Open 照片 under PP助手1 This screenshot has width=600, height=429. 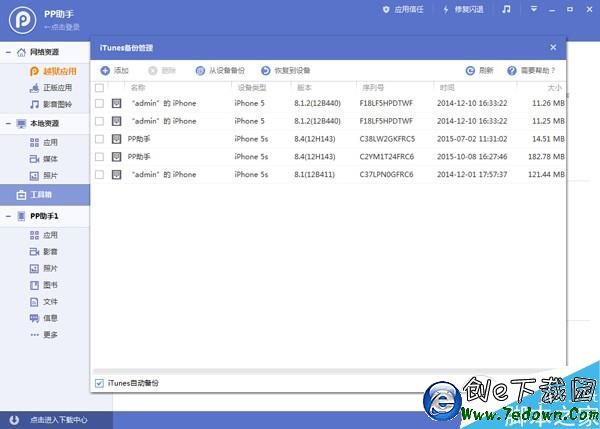(44, 268)
